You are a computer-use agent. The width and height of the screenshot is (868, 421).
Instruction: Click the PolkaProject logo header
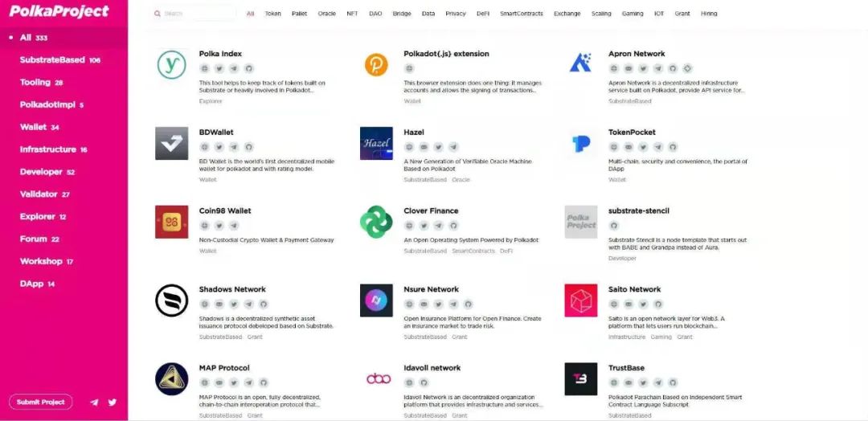pos(59,11)
